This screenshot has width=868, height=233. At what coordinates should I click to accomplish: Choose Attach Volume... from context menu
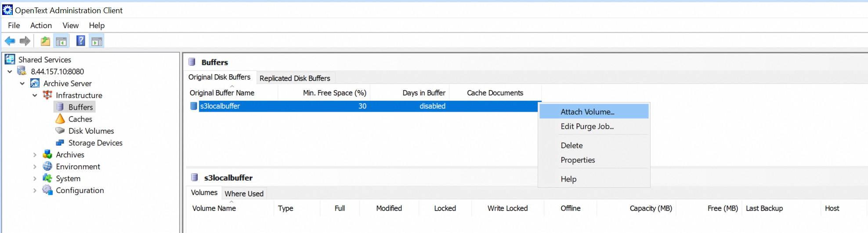point(593,112)
